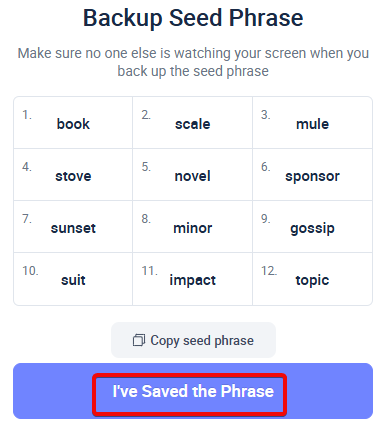This screenshot has height=428, width=386.
Task: Click the number label '6.' beside sponsor
Action: click(266, 167)
